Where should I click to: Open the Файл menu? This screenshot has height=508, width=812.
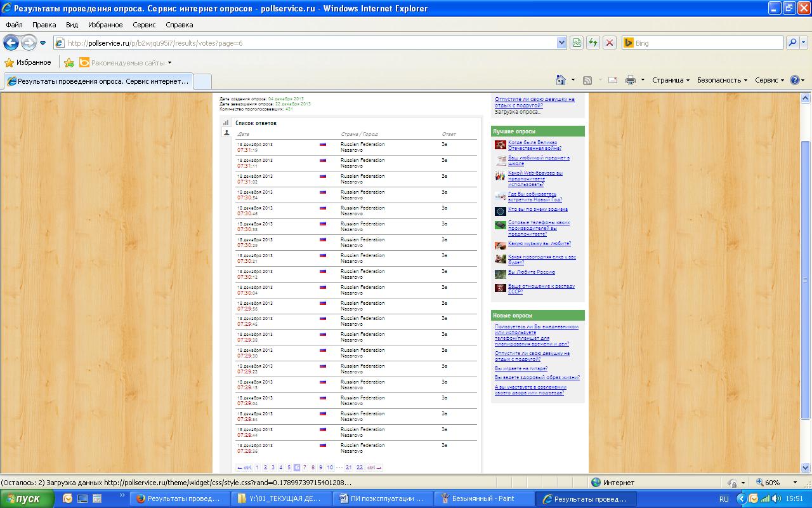tap(14, 25)
